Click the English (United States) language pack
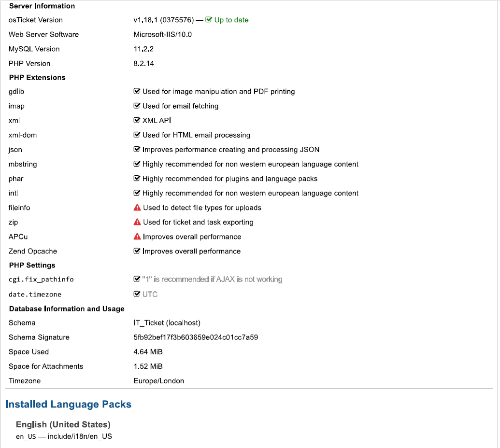Image resolution: width=500 pixels, height=448 pixels. 63,425
